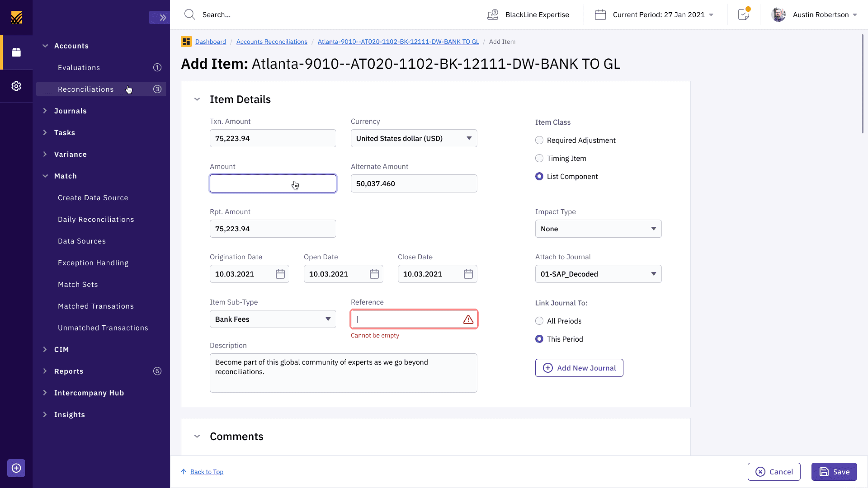This screenshot has height=488, width=868.
Task: Follow the Accounts Reconciliations breadcrumb link
Action: 272,42
